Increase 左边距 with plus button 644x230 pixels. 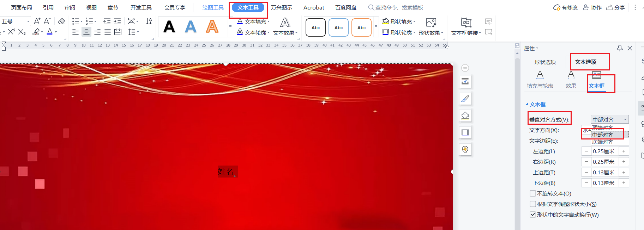[624, 151]
